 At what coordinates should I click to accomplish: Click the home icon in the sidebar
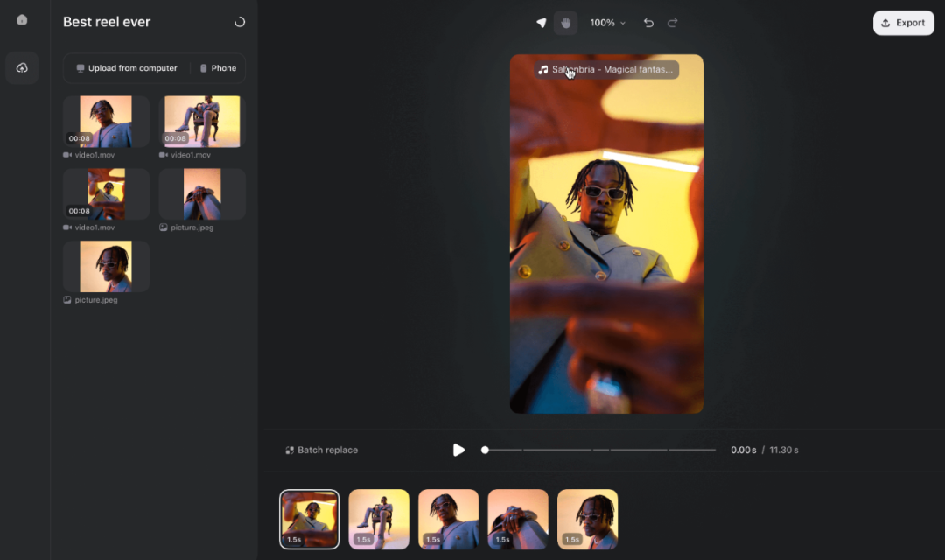[22, 20]
